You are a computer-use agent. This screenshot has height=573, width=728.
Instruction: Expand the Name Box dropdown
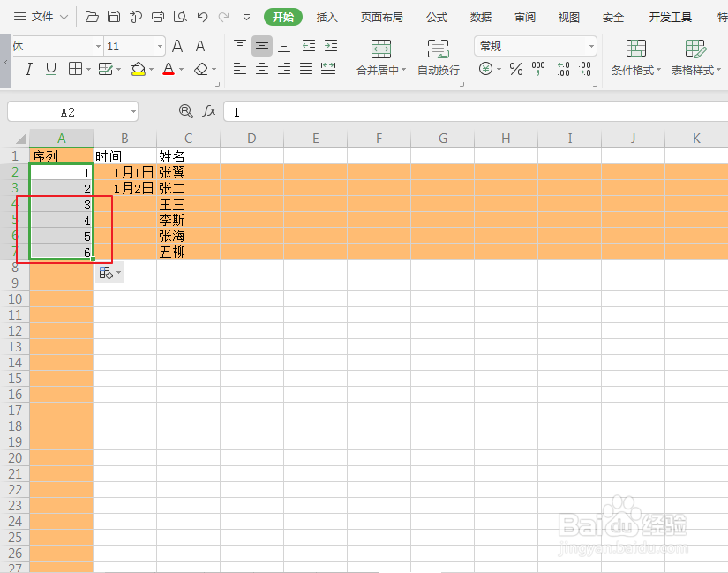[x=133, y=112]
